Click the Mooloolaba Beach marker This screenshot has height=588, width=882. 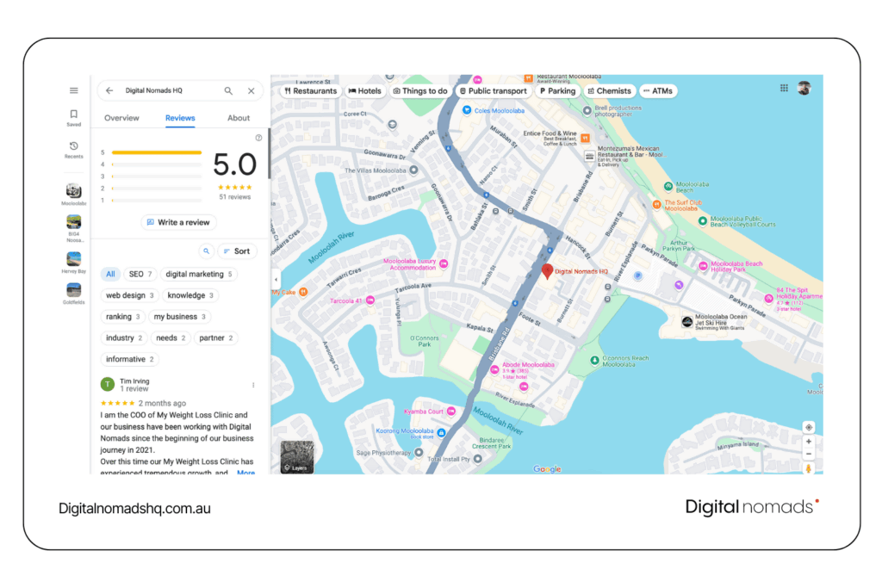[x=668, y=186]
